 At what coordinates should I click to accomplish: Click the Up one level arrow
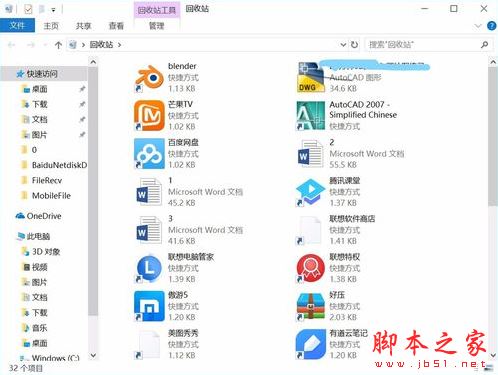pos(58,45)
